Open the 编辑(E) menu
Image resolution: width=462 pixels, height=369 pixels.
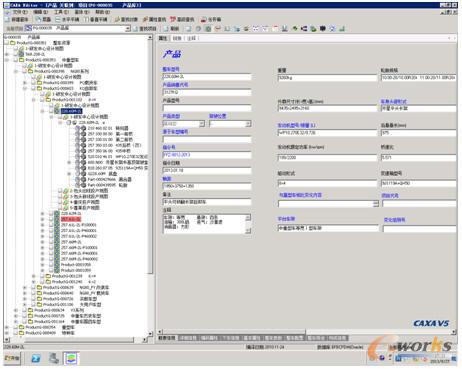40,12
